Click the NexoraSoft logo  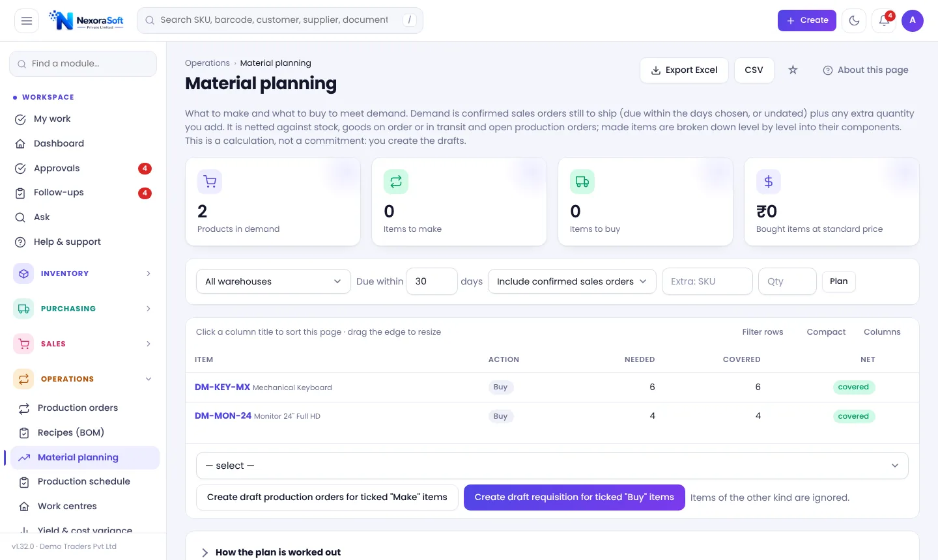pos(86,20)
